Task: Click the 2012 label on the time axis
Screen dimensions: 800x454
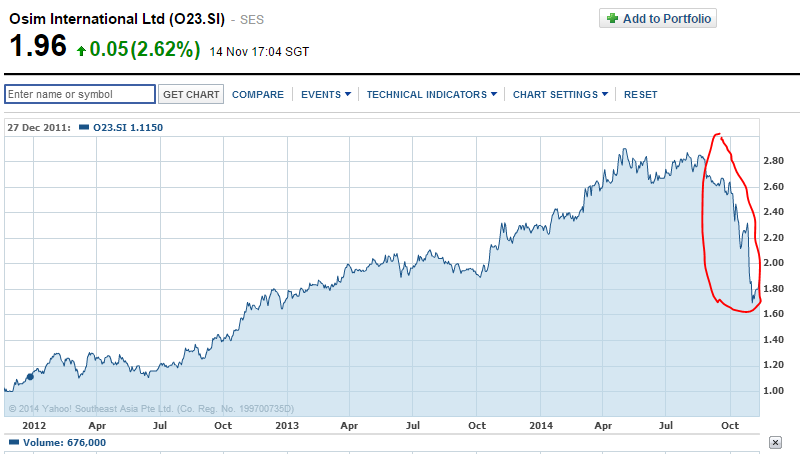Action: click(x=34, y=425)
